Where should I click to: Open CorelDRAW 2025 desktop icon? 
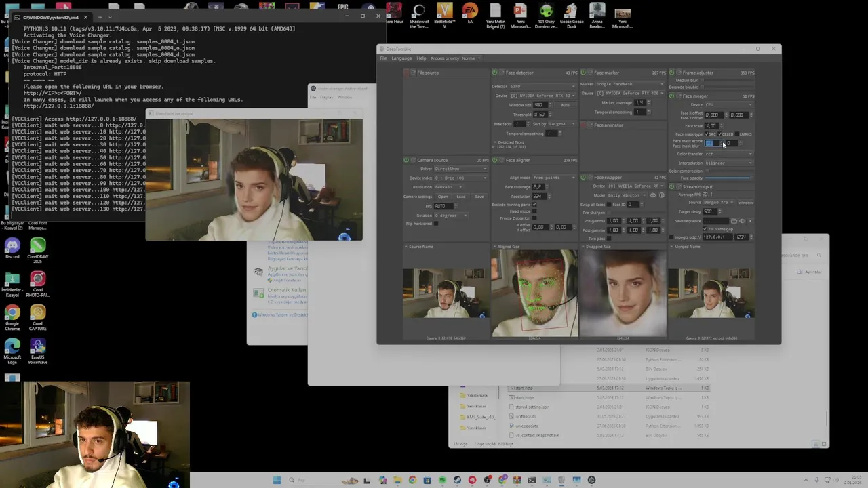pos(37,249)
